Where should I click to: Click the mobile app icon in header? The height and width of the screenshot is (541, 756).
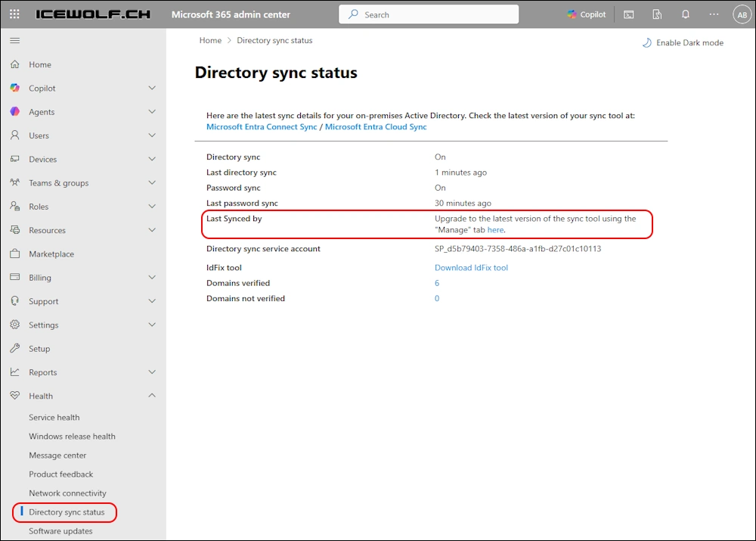click(657, 14)
